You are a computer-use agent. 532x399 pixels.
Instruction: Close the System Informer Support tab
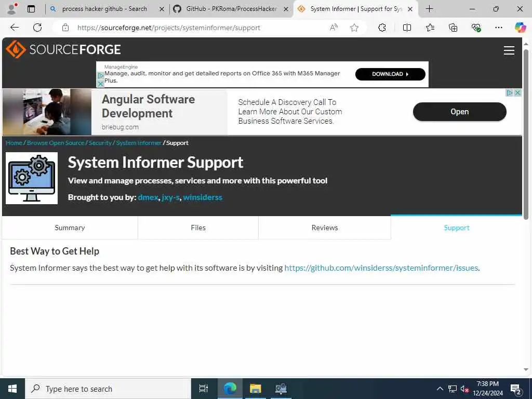[410, 9]
